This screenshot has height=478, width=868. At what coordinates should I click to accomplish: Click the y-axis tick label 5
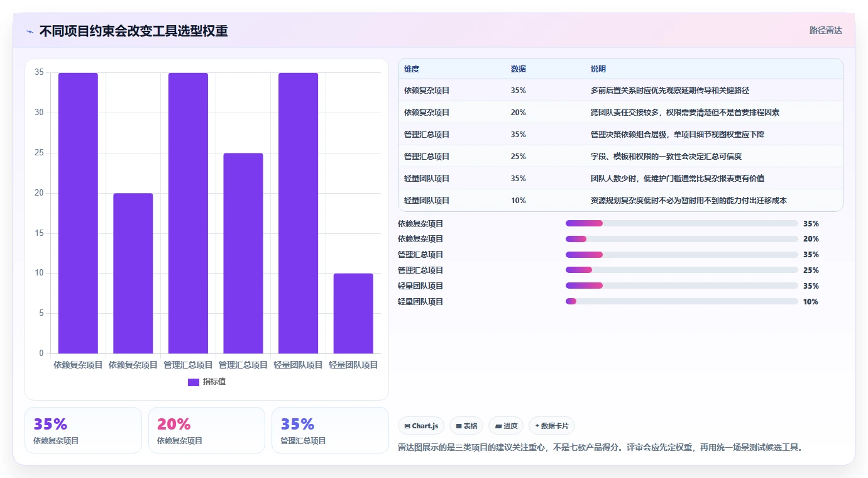pyautogui.click(x=41, y=313)
